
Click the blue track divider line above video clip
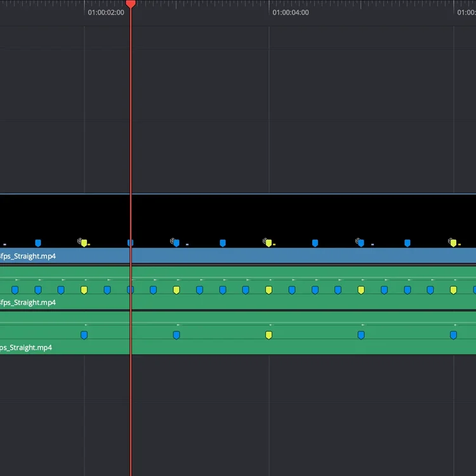(238, 194)
